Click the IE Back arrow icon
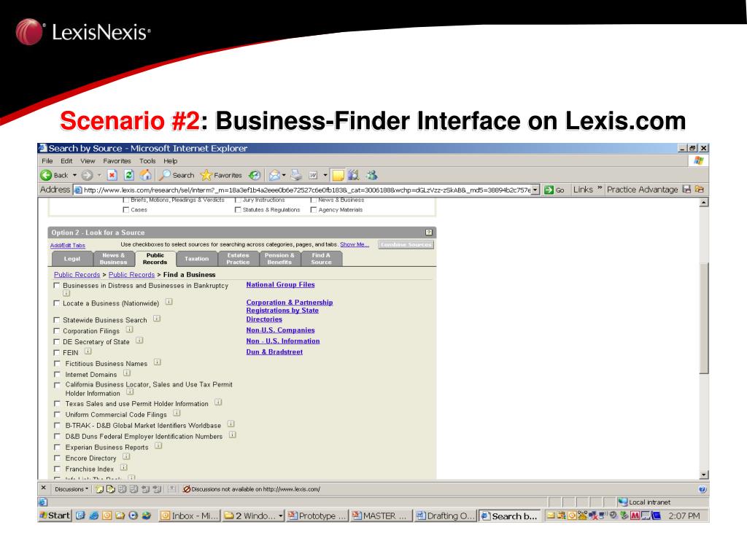The width and height of the screenshot is (747, 560). point(46,175)
